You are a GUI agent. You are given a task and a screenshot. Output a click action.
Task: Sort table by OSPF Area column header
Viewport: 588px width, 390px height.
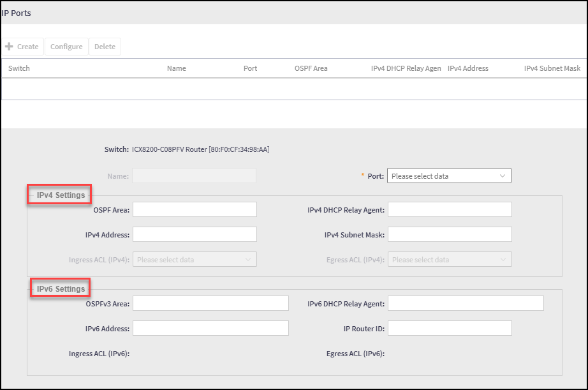tap(311, 68)
